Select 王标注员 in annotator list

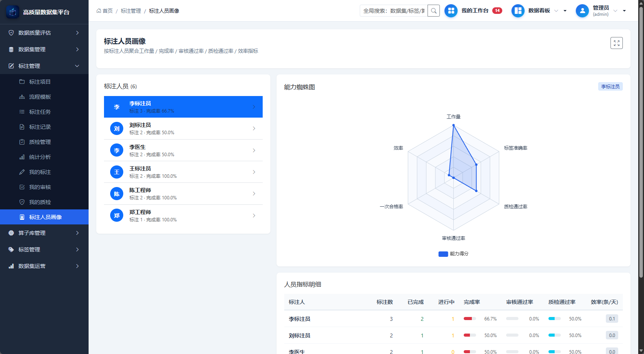point(183,172)
